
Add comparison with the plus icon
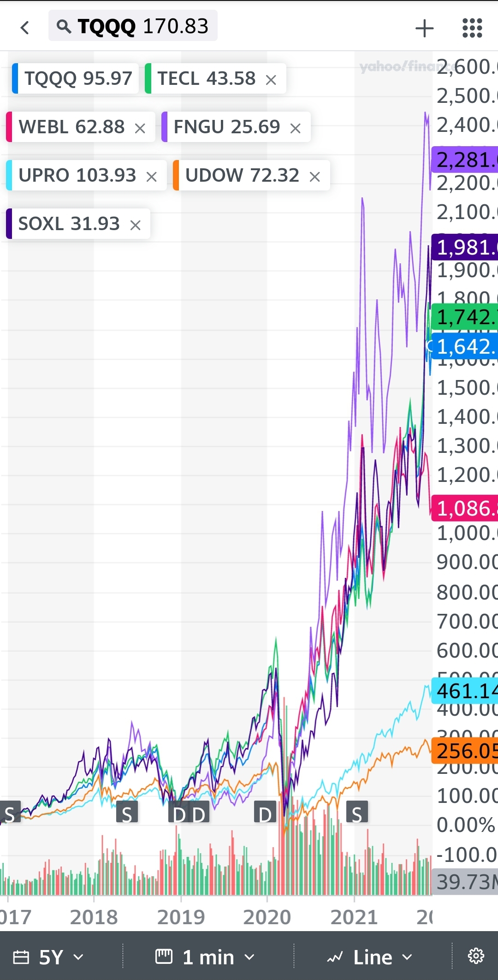coord(424,28)
